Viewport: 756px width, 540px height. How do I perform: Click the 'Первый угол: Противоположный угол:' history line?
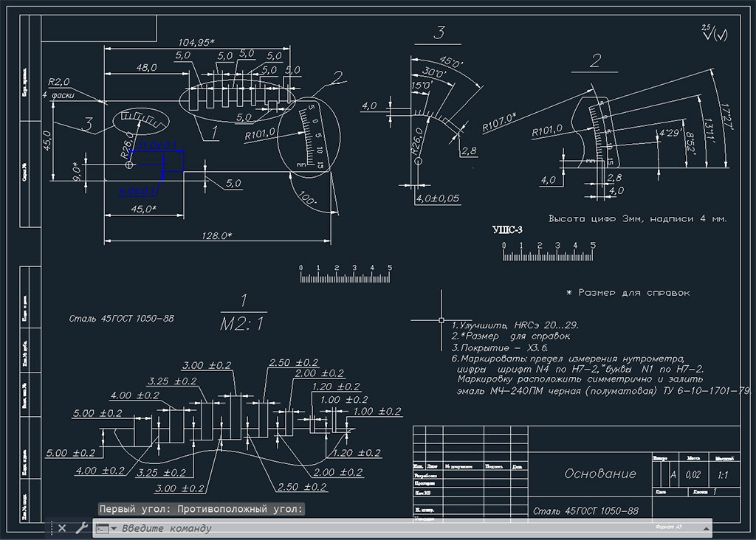201,509
